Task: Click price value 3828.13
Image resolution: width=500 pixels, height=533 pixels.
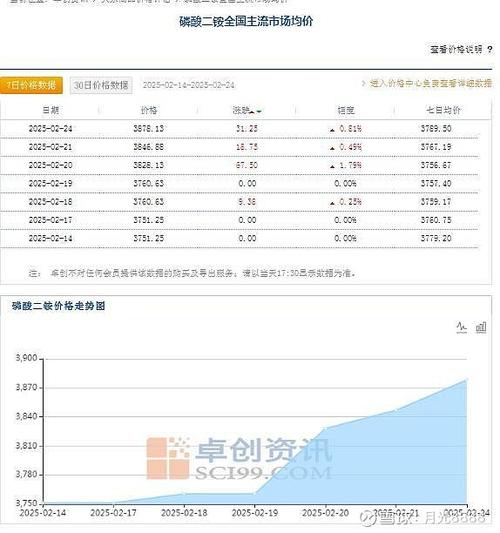Action: coord(149,165)
